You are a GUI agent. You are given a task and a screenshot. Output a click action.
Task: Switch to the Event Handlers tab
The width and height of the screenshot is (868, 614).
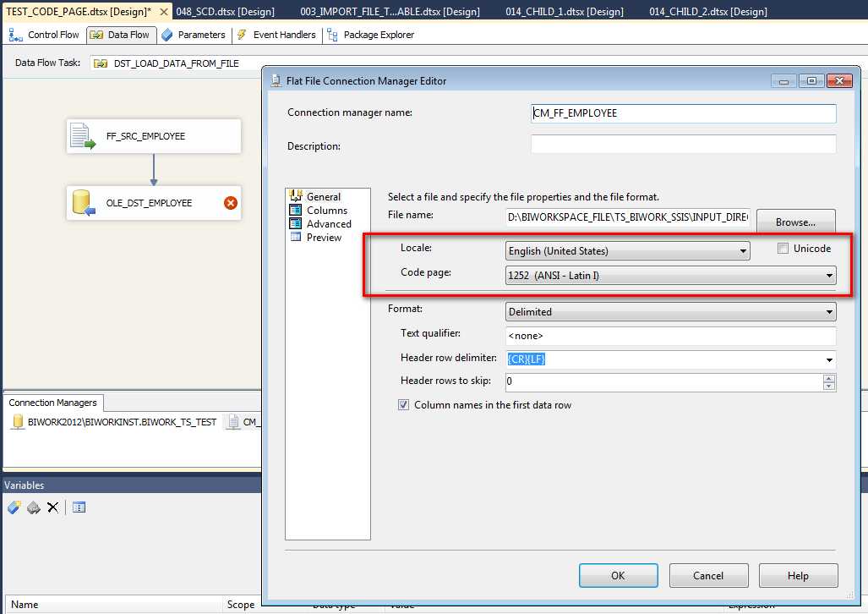click(276, 35)
